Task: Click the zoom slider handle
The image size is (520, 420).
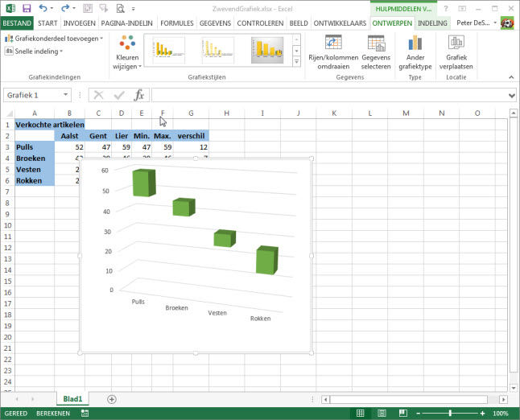Action: click(450, 413)
